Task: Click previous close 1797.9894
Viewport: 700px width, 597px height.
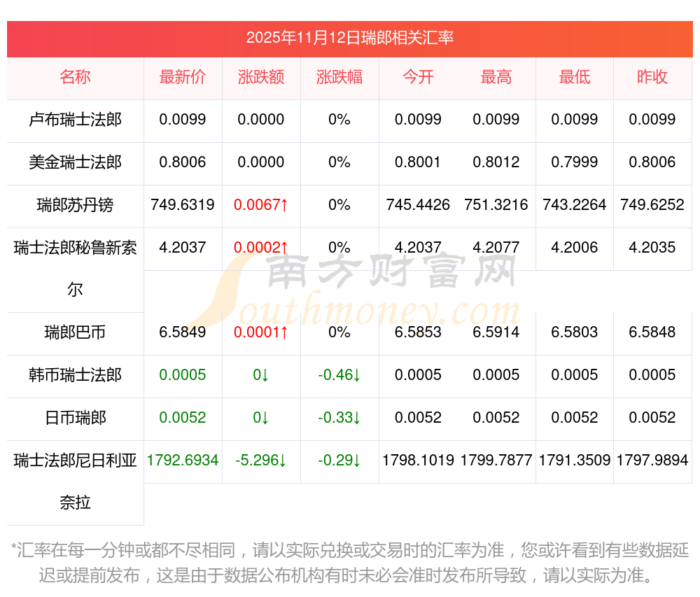Action: tap(652, 461)
